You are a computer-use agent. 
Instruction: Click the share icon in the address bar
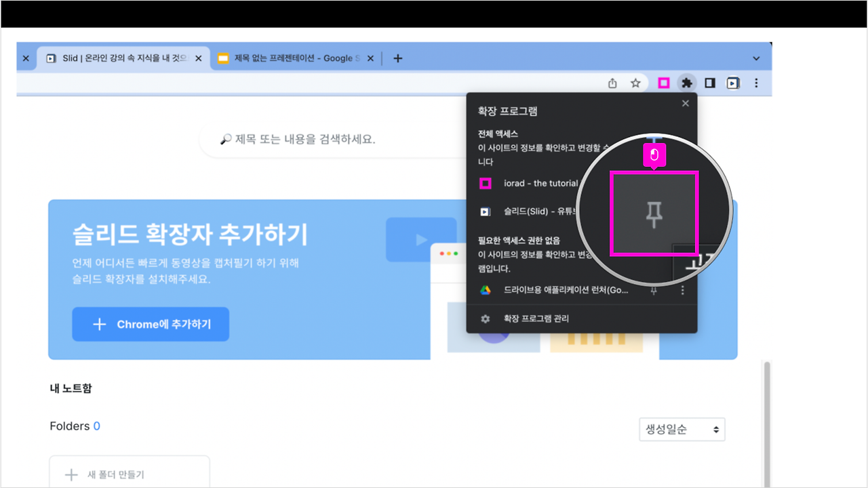coord(612,83)
